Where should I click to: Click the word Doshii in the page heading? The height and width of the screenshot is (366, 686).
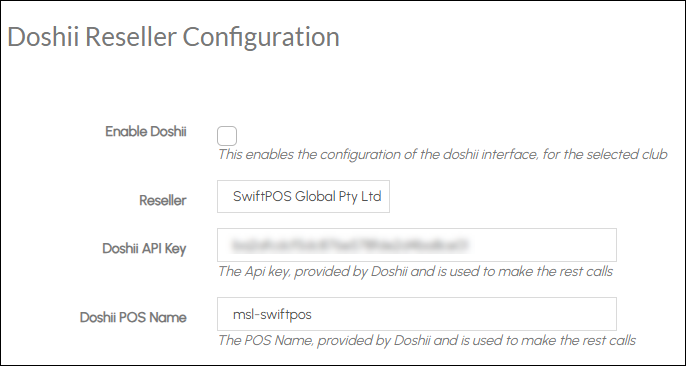[43, 37]
